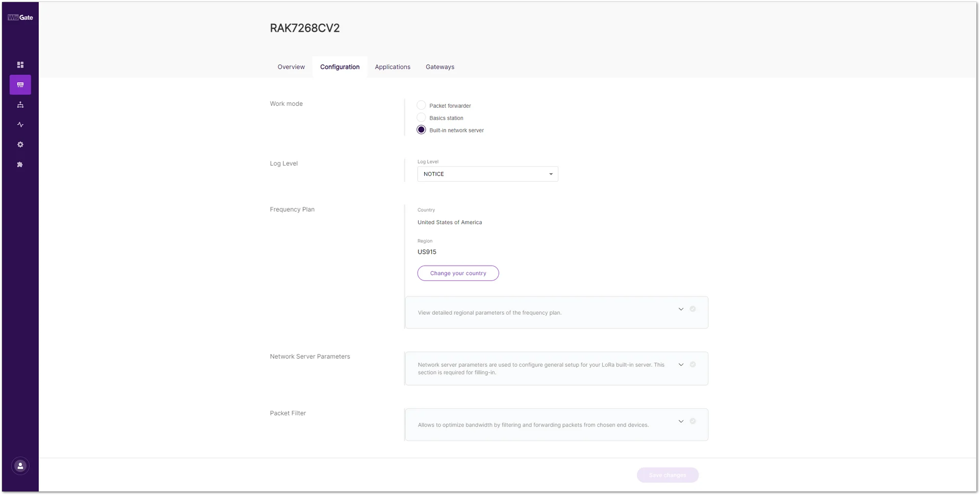Click the 'Network Server Parameters' section label
980x495 pixels.
[x=310, y=357]
